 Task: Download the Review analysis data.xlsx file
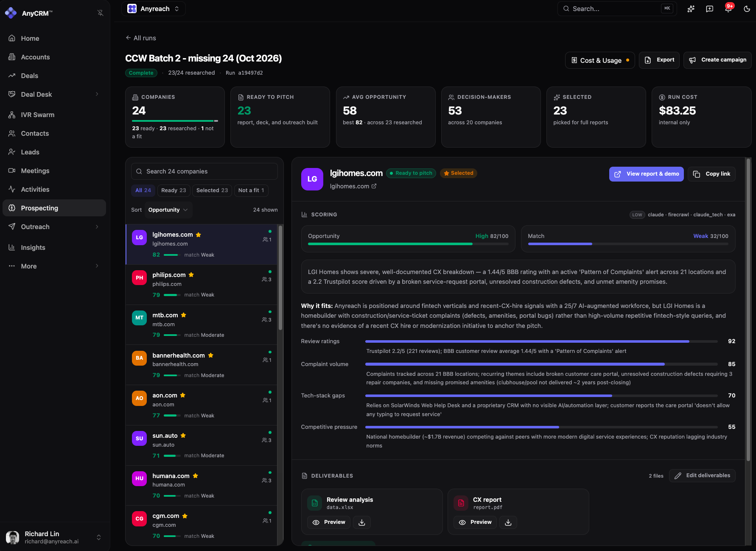(x=362, y=523)
